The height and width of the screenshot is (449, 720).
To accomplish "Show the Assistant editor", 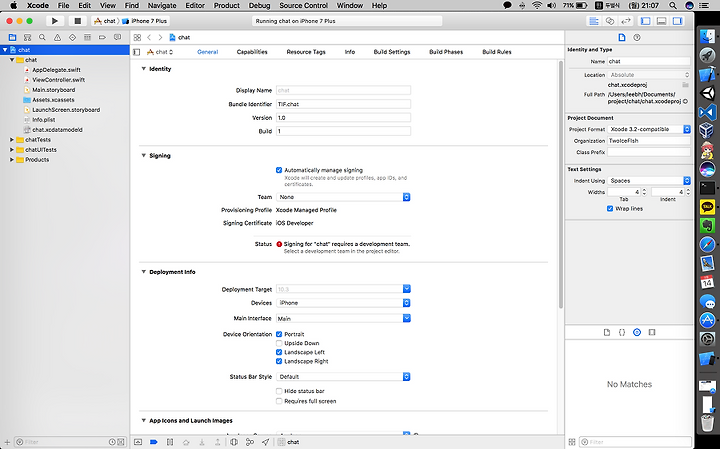I will [x=610, y=21].
